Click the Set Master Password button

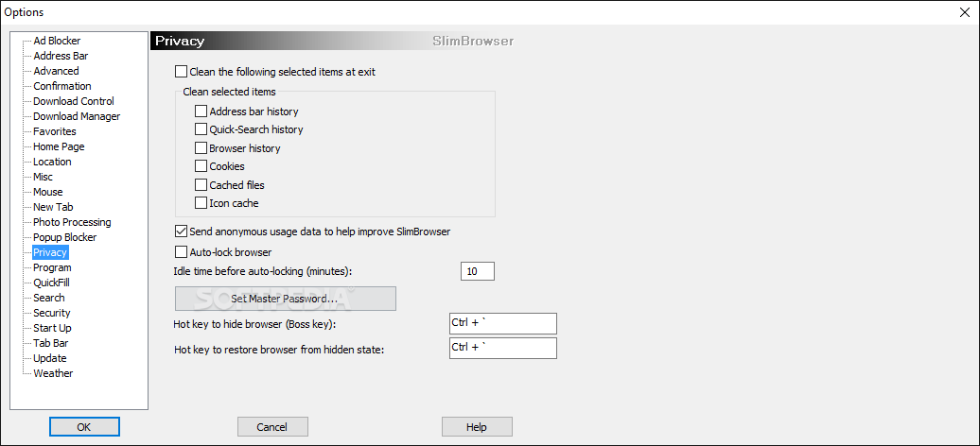pos(285,299)
